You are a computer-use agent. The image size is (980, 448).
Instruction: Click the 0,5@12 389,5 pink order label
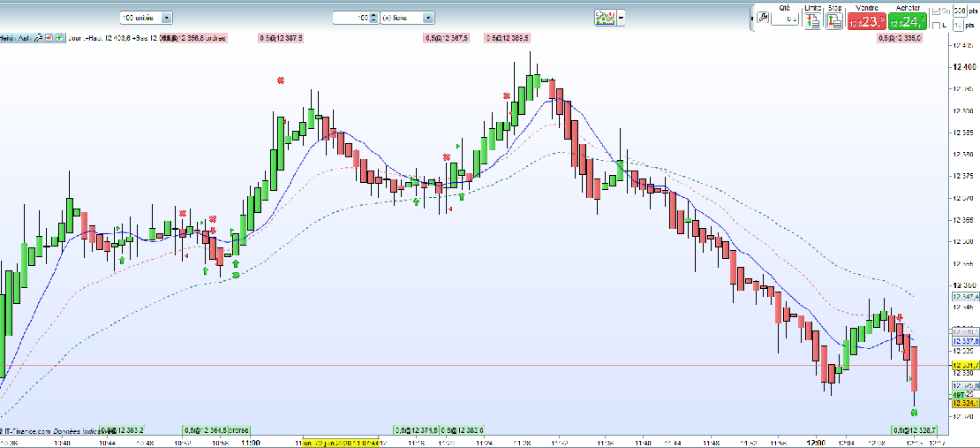pos(507,38)
